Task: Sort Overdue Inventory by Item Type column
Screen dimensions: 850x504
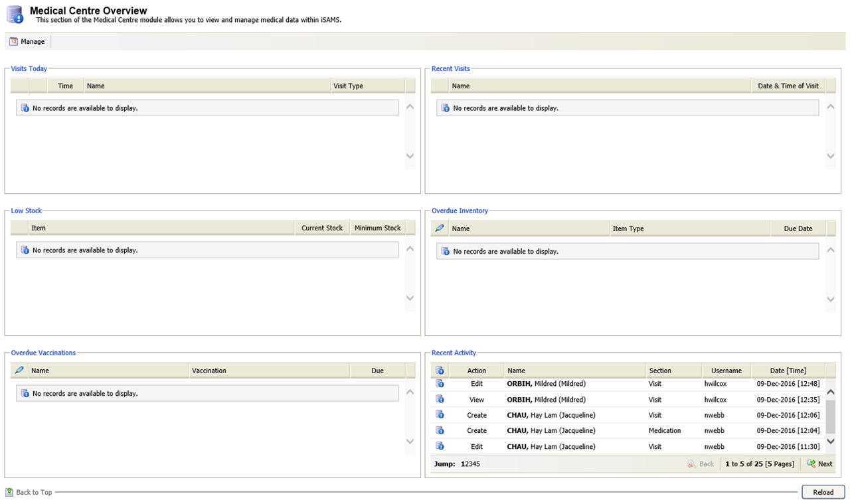Action: click(690, 228)
